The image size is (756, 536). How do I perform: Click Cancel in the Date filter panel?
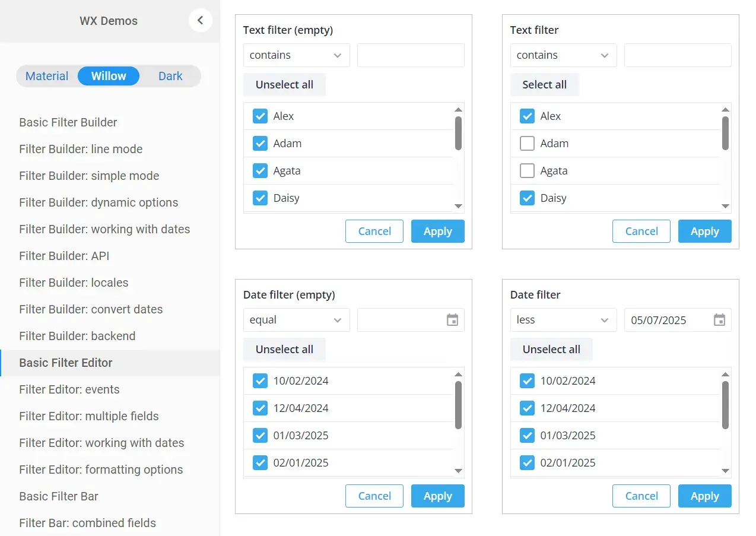click(641, 496)
